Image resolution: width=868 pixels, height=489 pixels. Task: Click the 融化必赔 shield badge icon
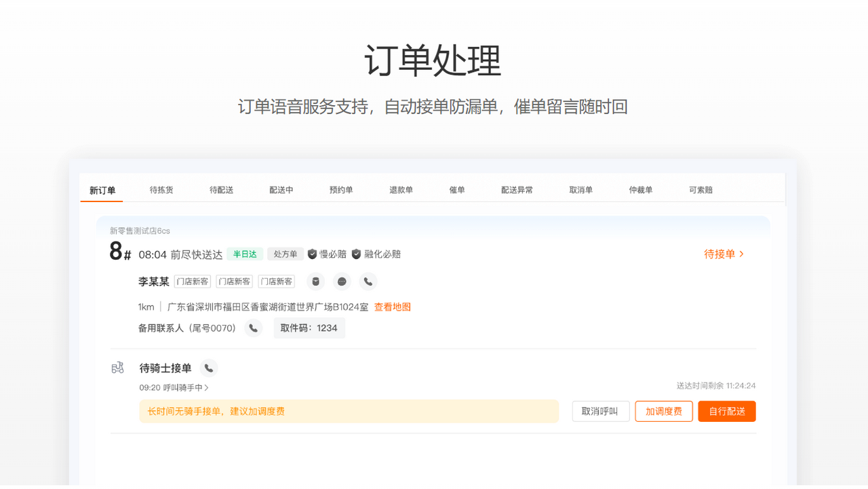[356, 254]
